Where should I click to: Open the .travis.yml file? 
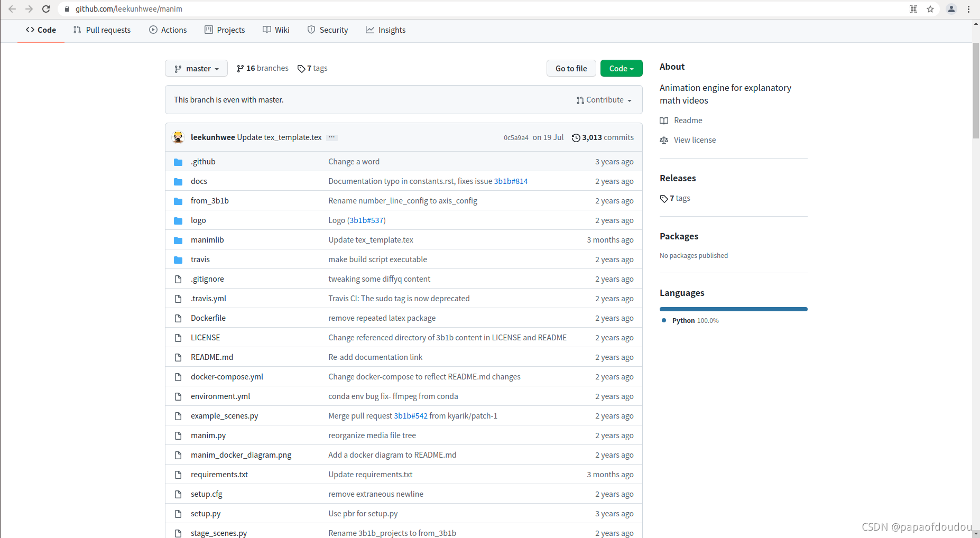[x=208, y=299]
